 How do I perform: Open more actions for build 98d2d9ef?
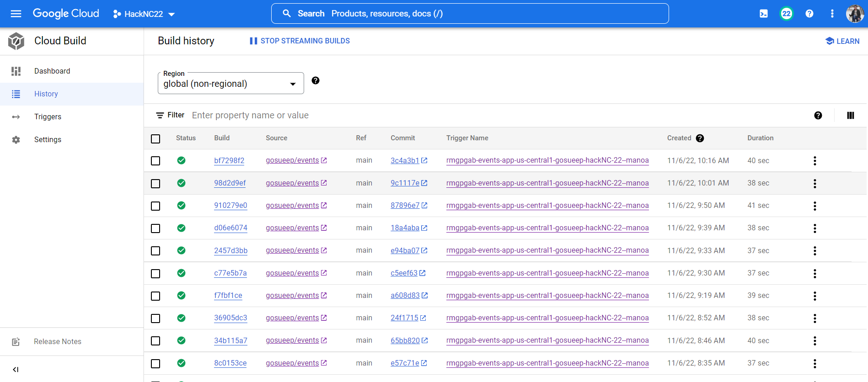point(815,184)
